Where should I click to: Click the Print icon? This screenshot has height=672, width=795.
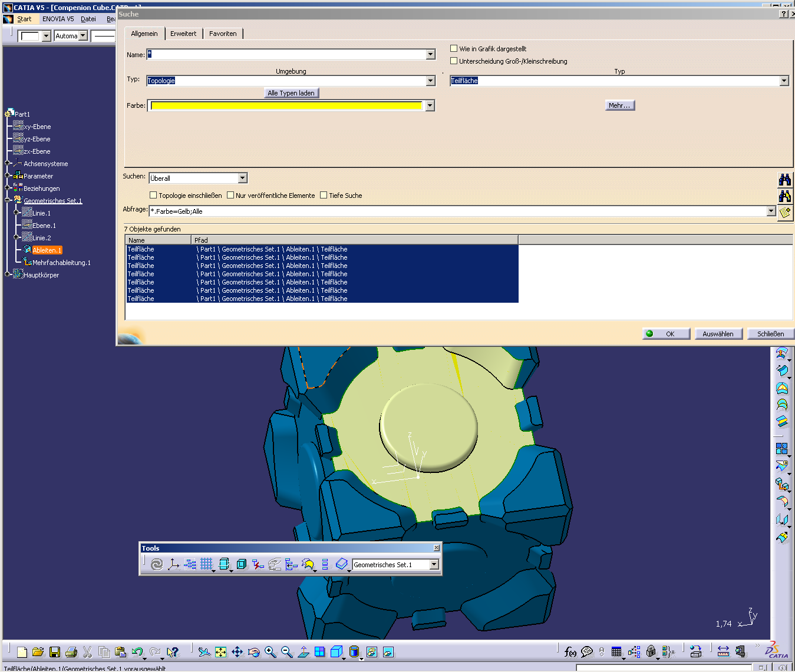71,652
